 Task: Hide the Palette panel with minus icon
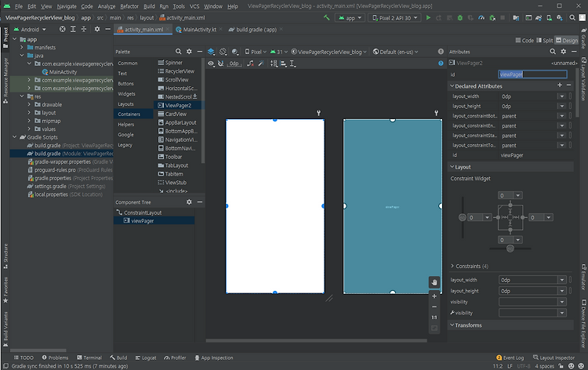click(x=200, y=52)
